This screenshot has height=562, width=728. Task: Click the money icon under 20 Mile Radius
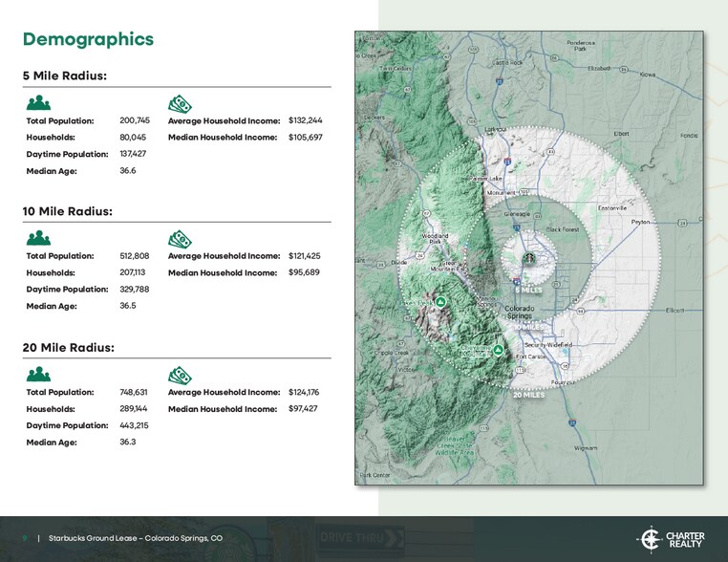[181, 374]
